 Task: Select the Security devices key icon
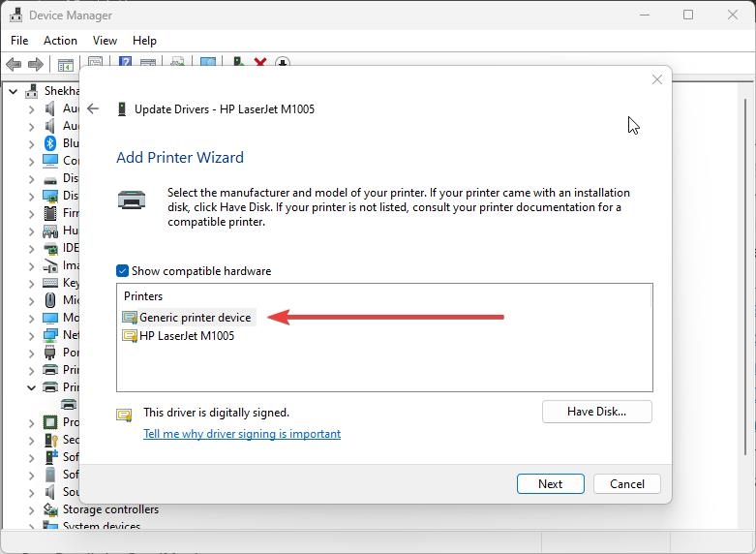point(50,440)
